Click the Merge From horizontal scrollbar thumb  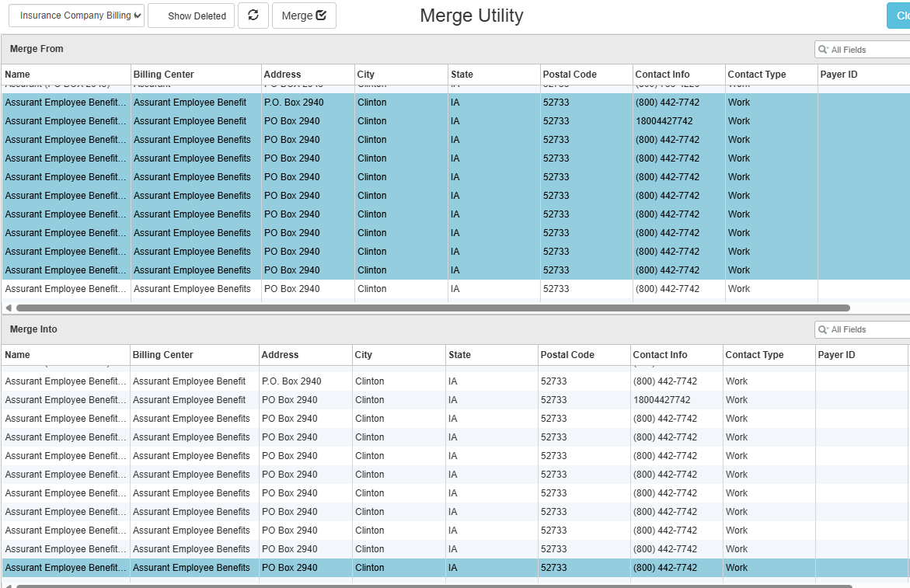[x=433, y=308]
